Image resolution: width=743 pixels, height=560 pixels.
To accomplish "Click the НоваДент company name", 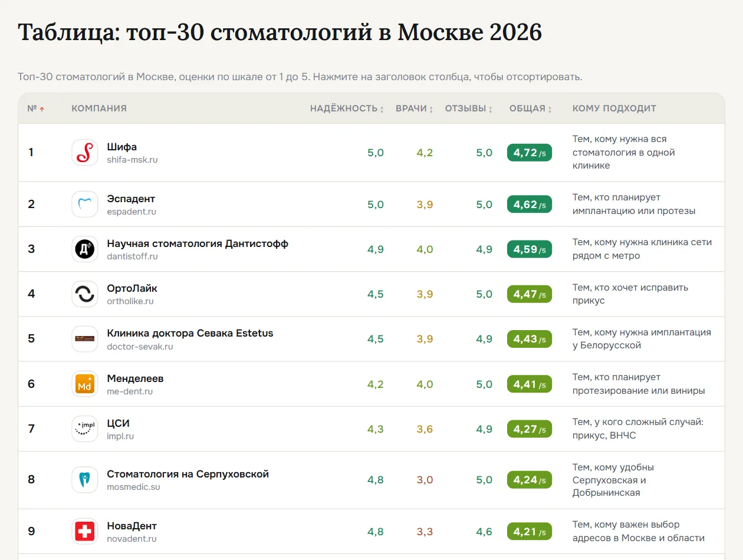I will pyautogui.click(x=131, y=526).
